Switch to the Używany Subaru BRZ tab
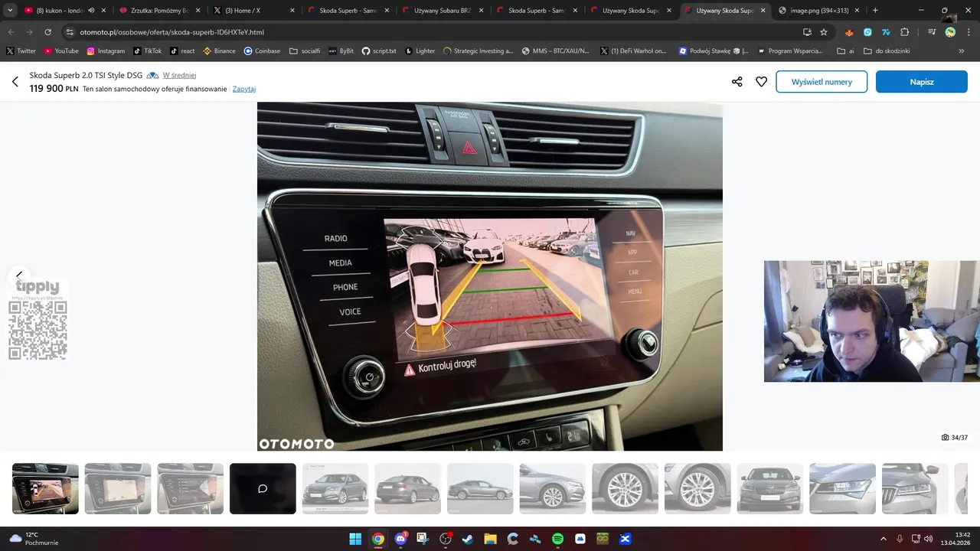The height and width of the screenshot is (551, 980). (x=442, y=11)
